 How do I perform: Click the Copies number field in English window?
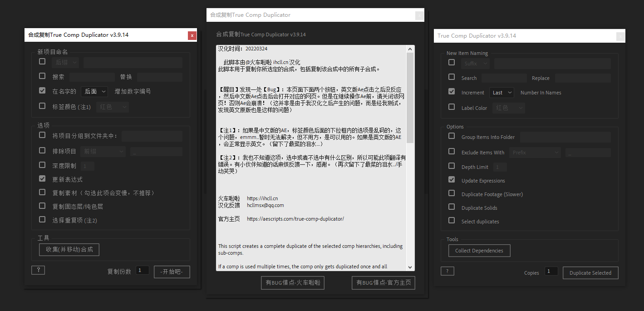tap(551, 271)
